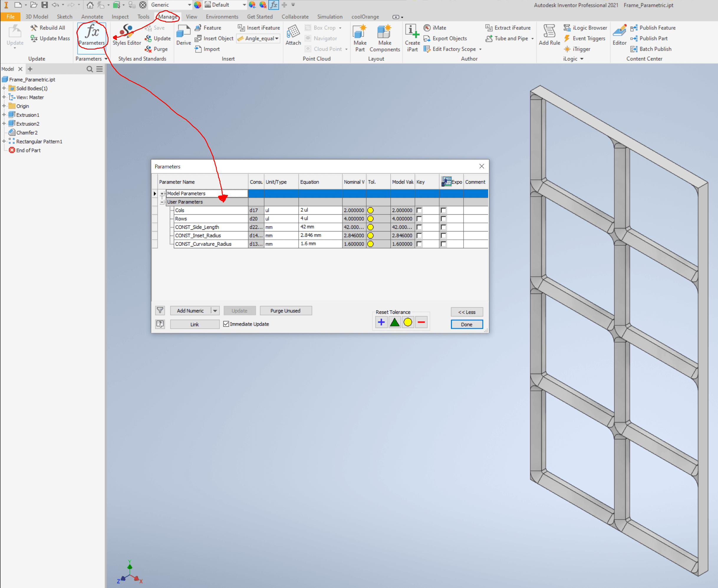The width and height of the screenshot is (718, 588).
Task: Click Batch Publish
Action: click(651, 49)
